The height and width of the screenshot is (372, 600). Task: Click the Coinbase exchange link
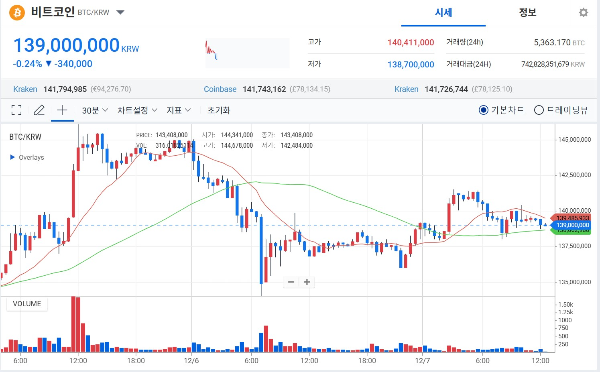click(220, 89)
